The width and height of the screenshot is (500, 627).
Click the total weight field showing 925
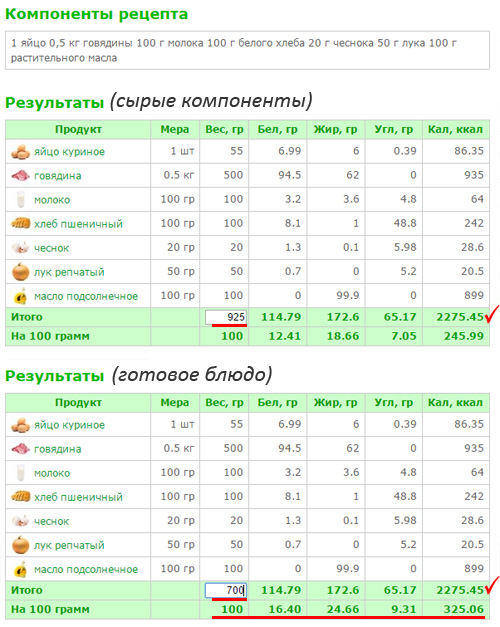[226, 317]
